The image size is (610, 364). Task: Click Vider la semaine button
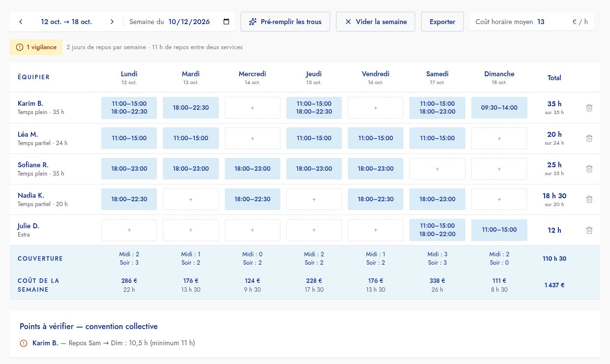tap(375, 22)
